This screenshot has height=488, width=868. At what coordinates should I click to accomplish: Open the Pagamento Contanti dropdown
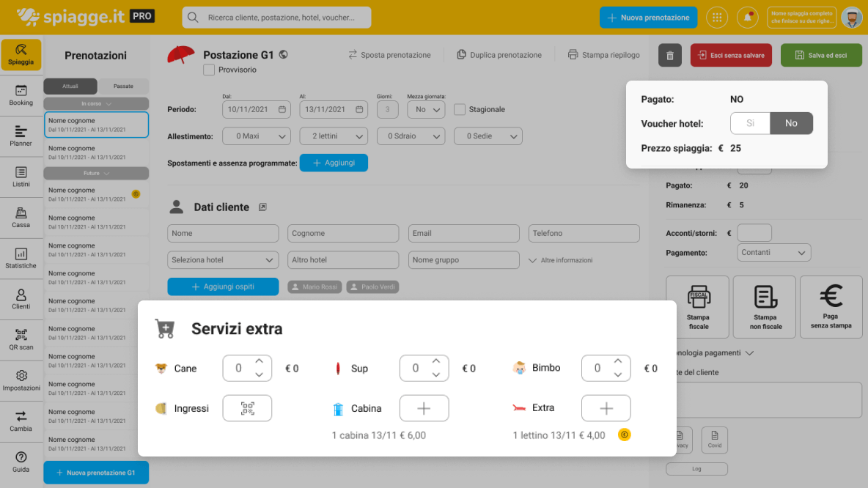(x=774, y=252)
